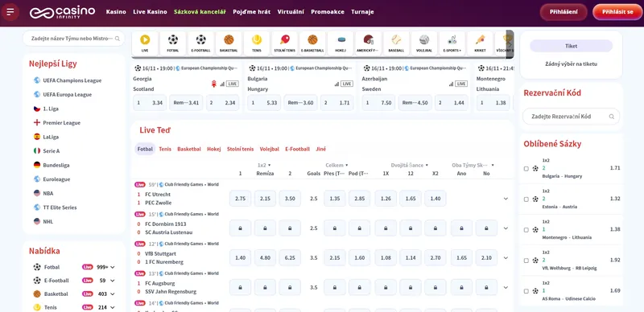Open Premier League in Nejlepší Ligy
The height and width of the screenshot is (312, 644).
click(x=62, y=123)
